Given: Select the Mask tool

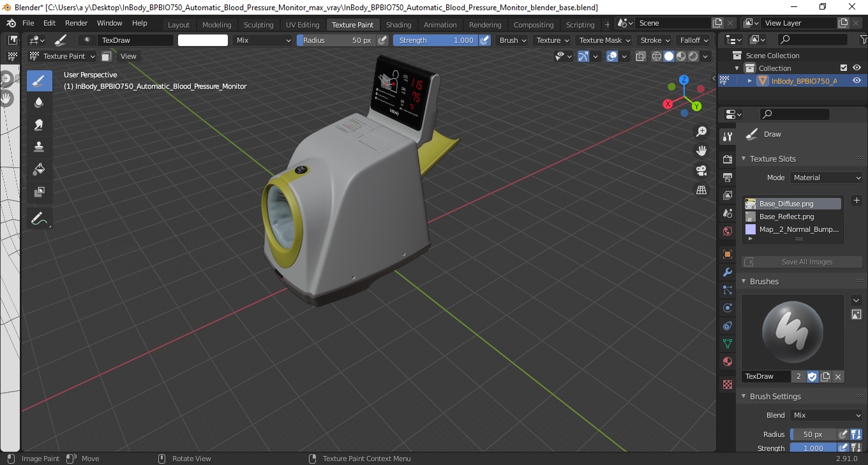Looking at the screenshot, I should click(40, 192).
